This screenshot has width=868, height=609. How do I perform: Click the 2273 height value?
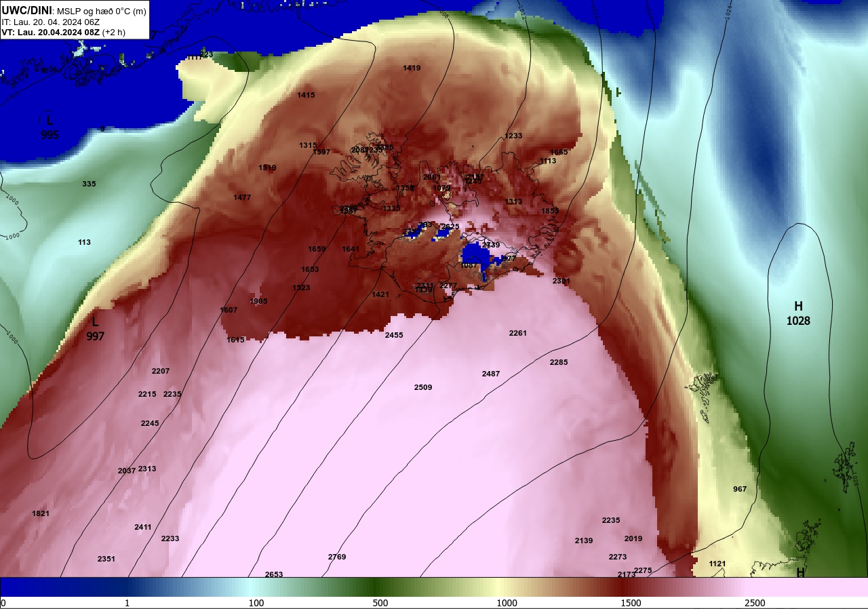[618, 557]
